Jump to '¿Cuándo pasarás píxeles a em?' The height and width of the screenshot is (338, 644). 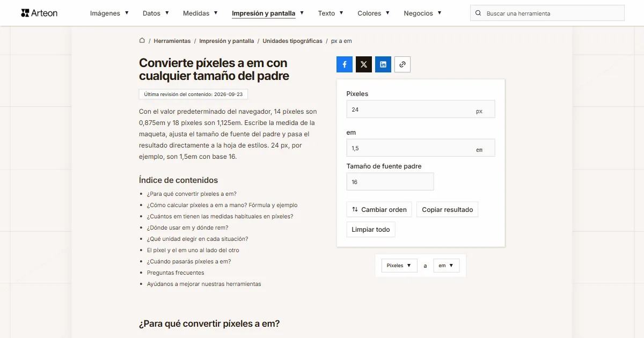pyautogui.click(x=189, y=262)
